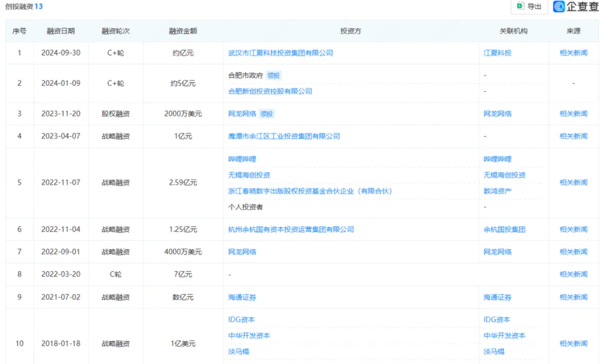Click 相关新闻 in the first row

[x=572, y=52]
